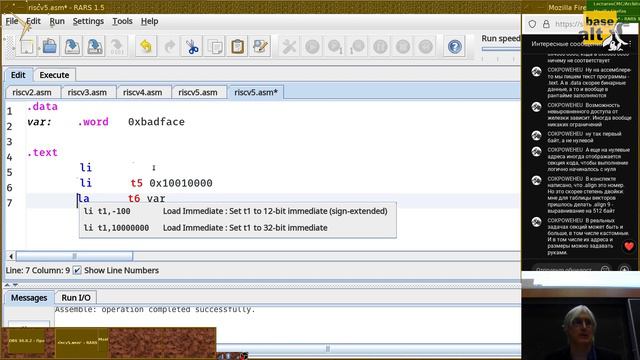Open Find/Replace with the pencil-and-paper icon
This screenshot has width=640, height=360.
point(260,47)
